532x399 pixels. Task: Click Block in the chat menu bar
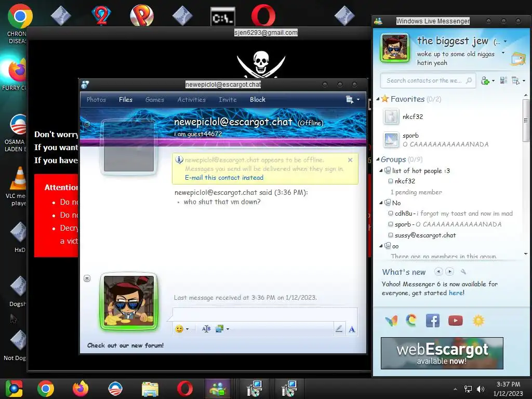click(x=258, y=100)
